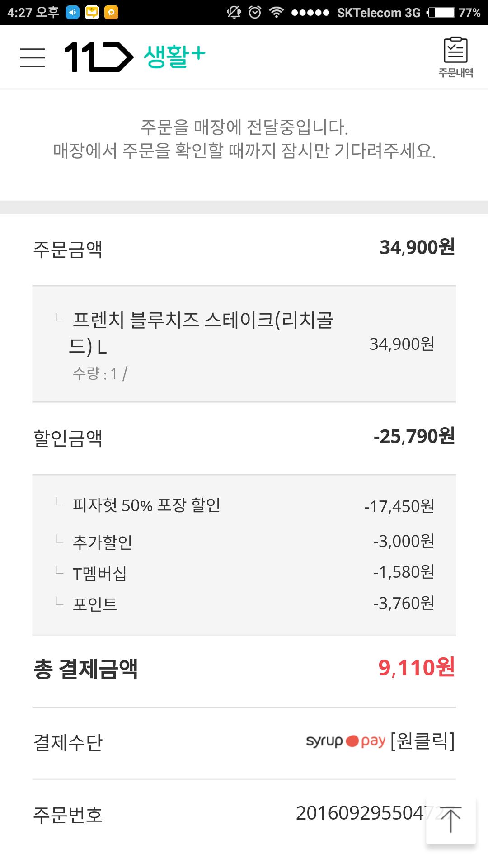Tap the 포인트 discount line
Viewport: 488px width, 868px height.
[x=244, y=604]
